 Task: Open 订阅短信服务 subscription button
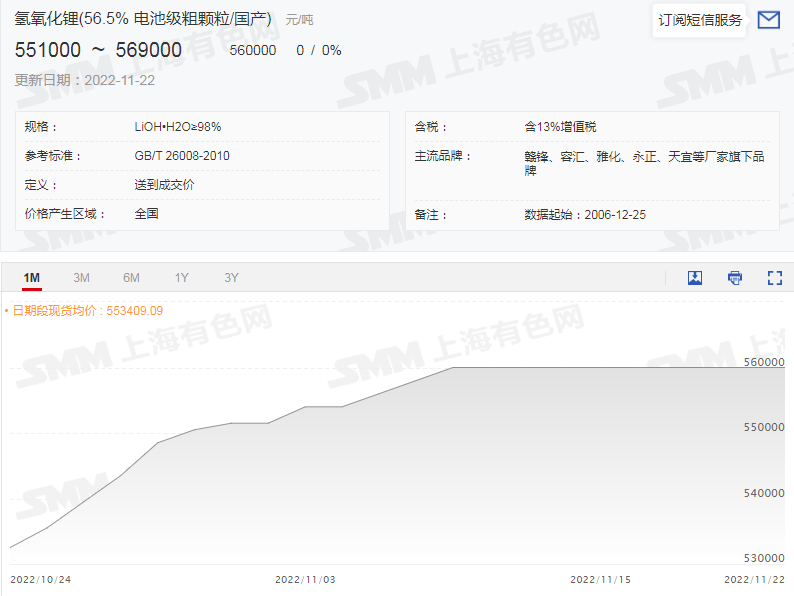[x=700, y=20]
